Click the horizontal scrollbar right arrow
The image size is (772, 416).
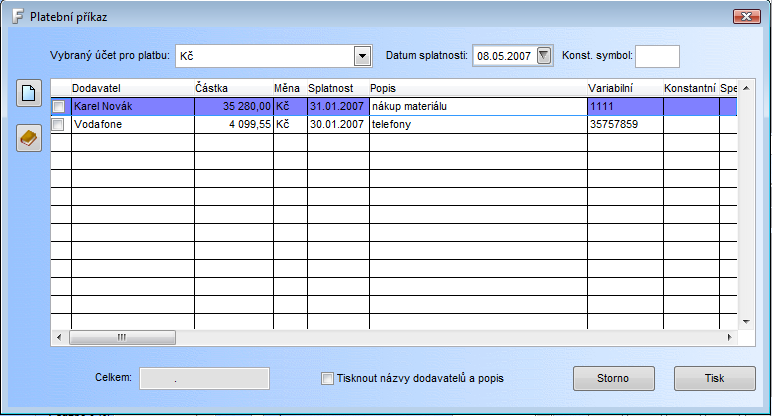coord(730,337)
